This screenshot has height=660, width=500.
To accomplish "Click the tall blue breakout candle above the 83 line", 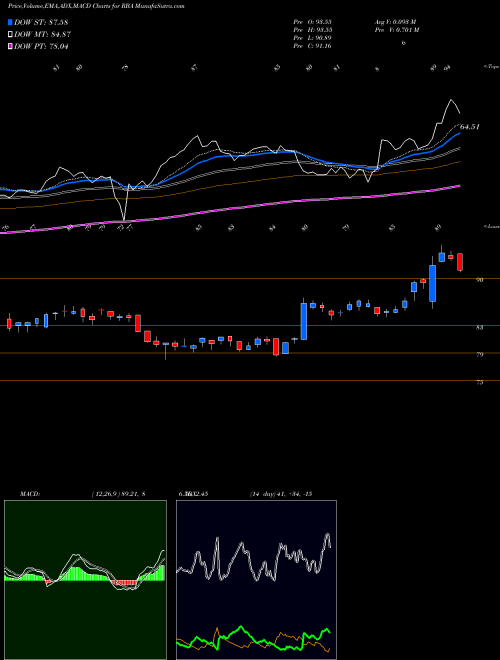I will (303, 321).
